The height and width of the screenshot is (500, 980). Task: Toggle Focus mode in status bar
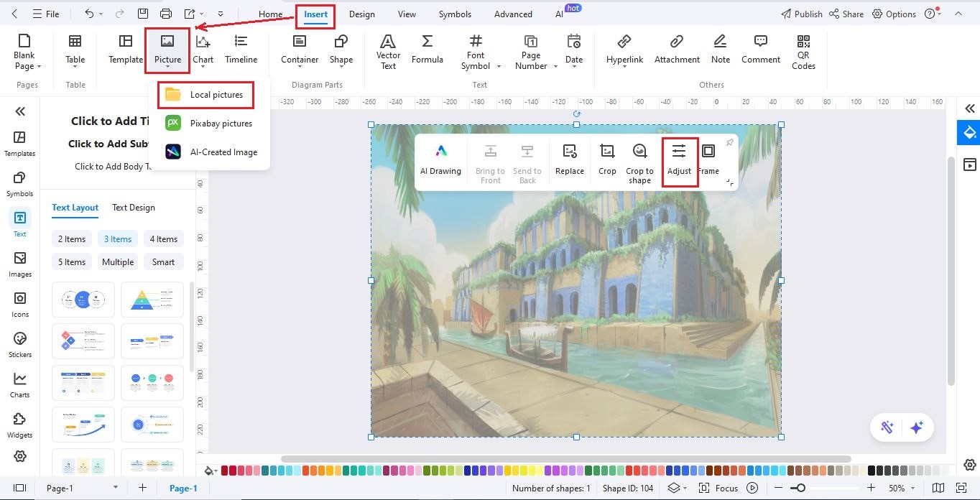coord(719,489)
